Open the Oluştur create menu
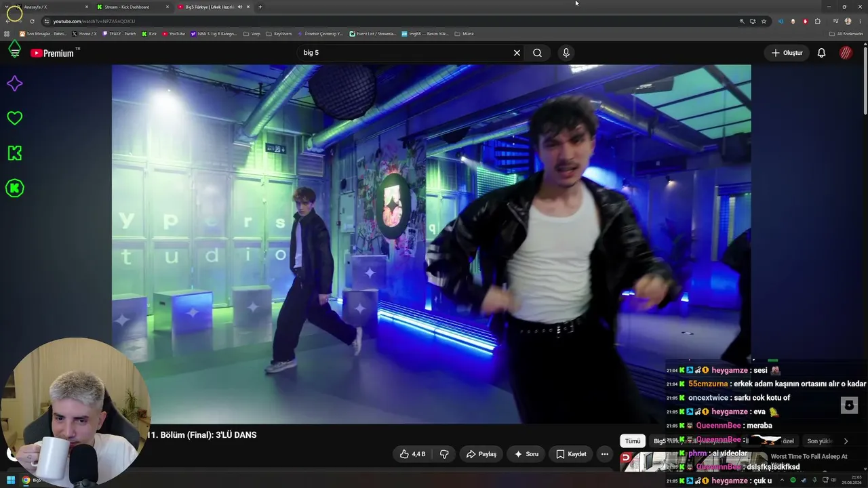This screenshot has width=868, height=488. coord(787,53)
